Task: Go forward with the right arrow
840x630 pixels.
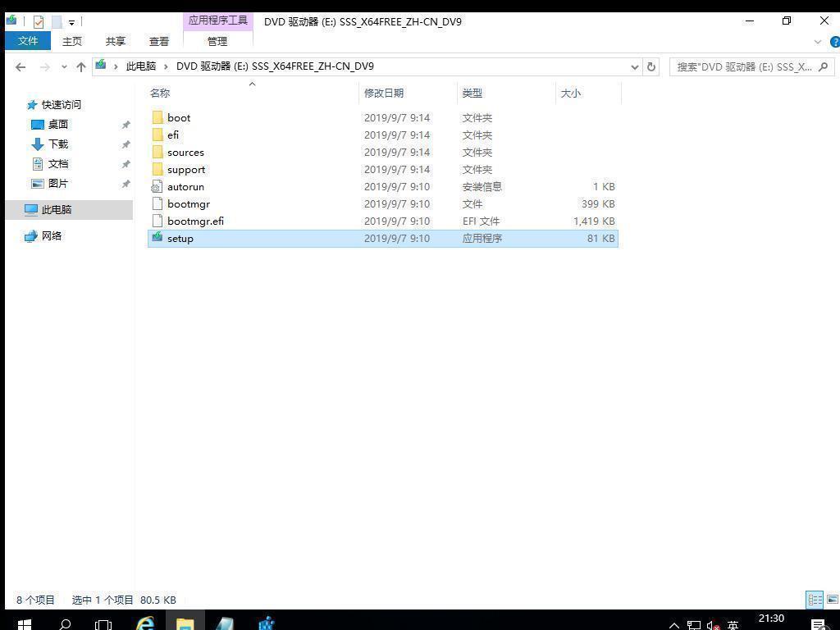Action: (45, 67)
